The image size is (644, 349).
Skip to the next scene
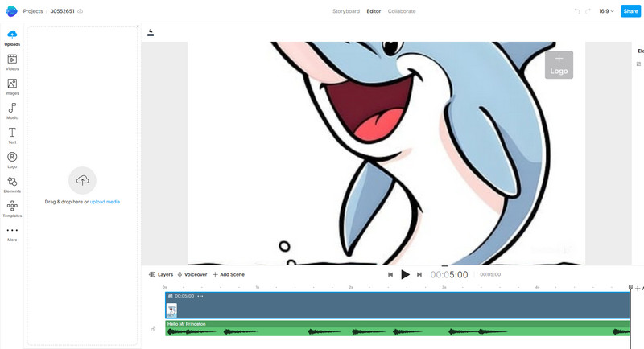click(419, 275)
